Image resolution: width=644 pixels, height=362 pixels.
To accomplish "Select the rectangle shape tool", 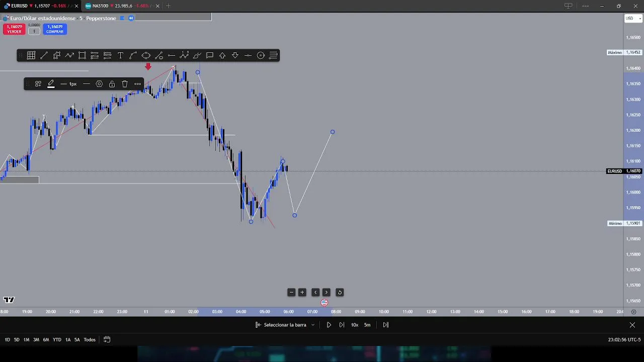I will point(82,55).
